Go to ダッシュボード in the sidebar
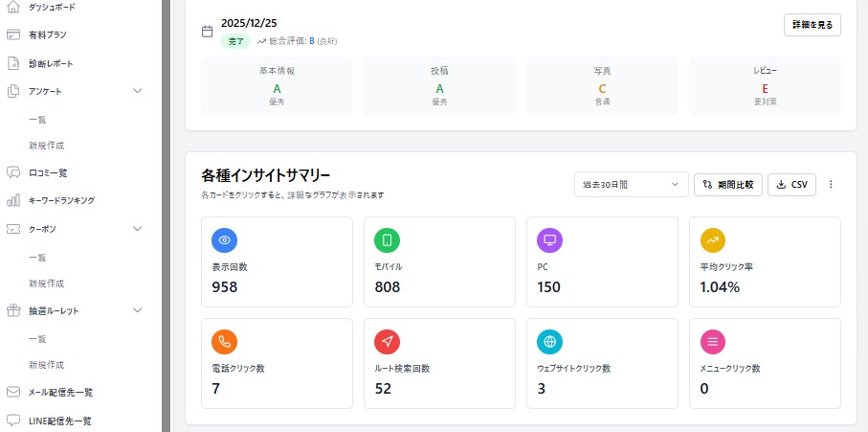The width and height of the screenshot is (868, 432). (x=52, y=8)
